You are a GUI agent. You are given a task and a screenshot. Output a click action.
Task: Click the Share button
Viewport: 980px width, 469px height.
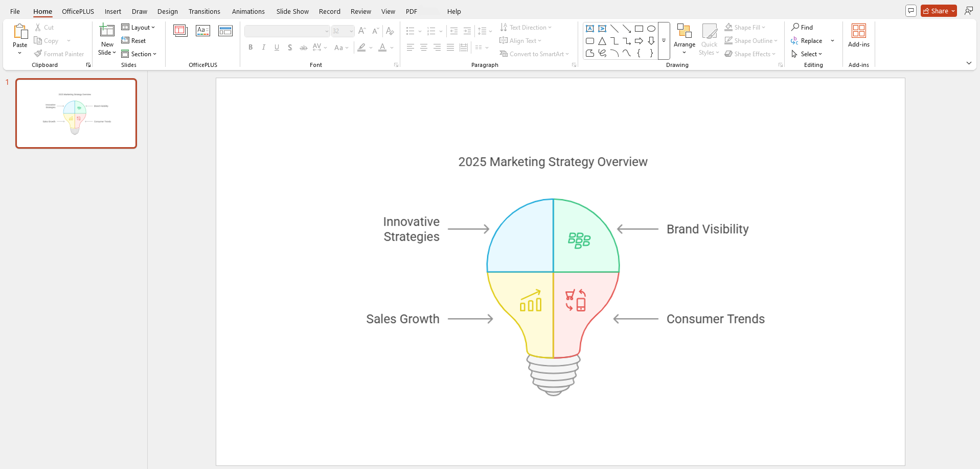(x=938, y=10)
